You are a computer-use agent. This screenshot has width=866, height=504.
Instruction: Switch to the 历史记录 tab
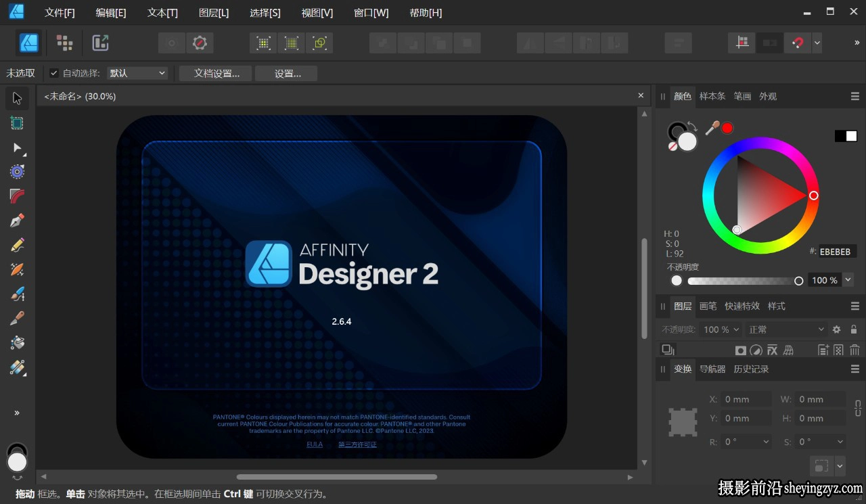coord(751,369)
